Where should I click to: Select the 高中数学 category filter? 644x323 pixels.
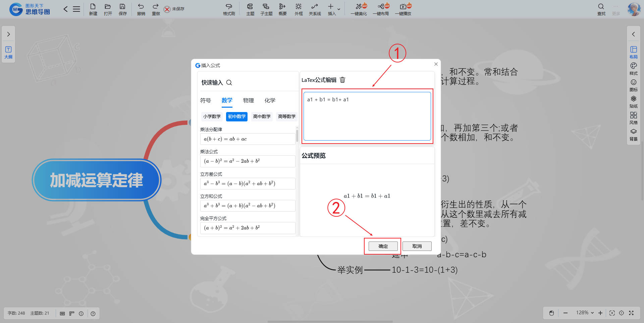click(262, 116)
